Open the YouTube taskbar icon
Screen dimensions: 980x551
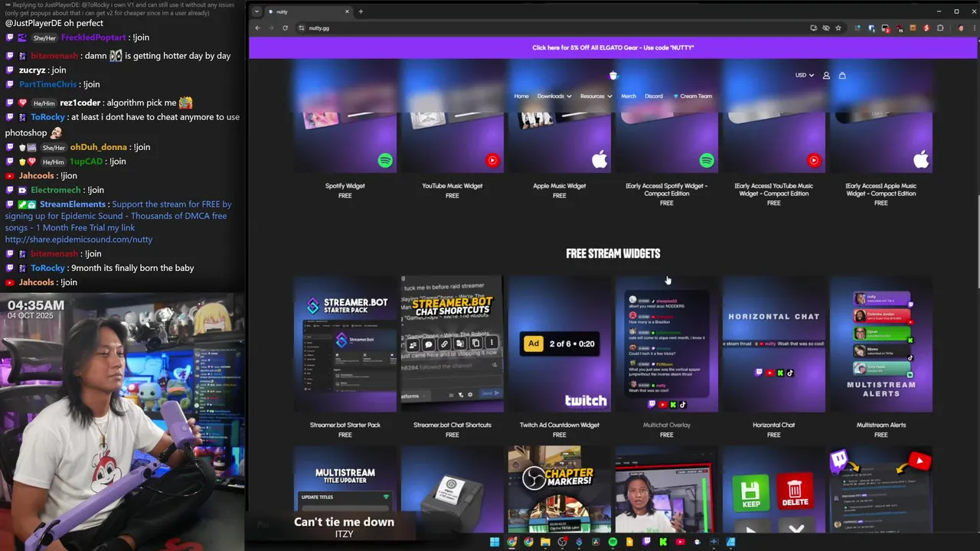click(x=680, y=542)
